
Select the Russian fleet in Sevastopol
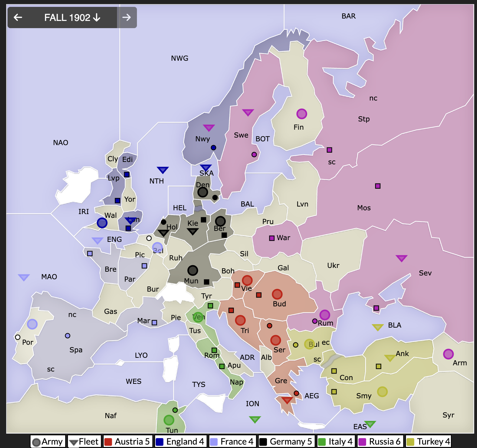tap(402, 258)
